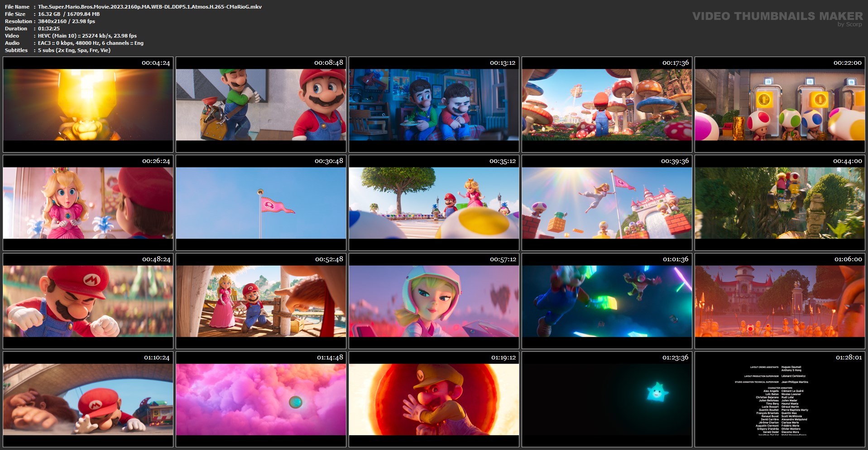Open the thumbnail at 00:52:48
868x450 pixels.
point(261,301)
